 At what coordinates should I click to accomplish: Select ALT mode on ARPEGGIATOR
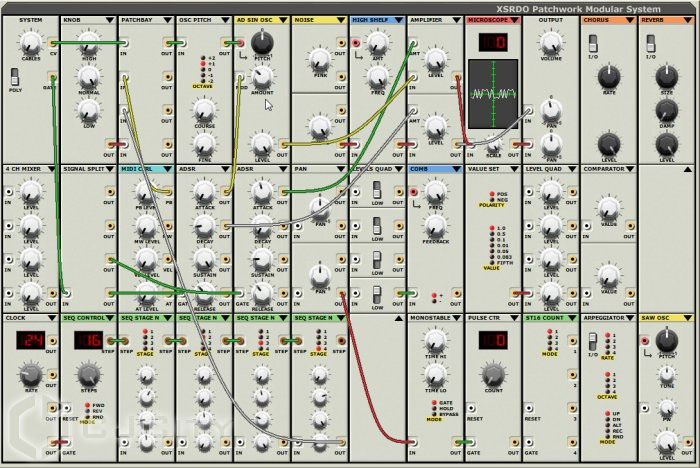(608, 425)
